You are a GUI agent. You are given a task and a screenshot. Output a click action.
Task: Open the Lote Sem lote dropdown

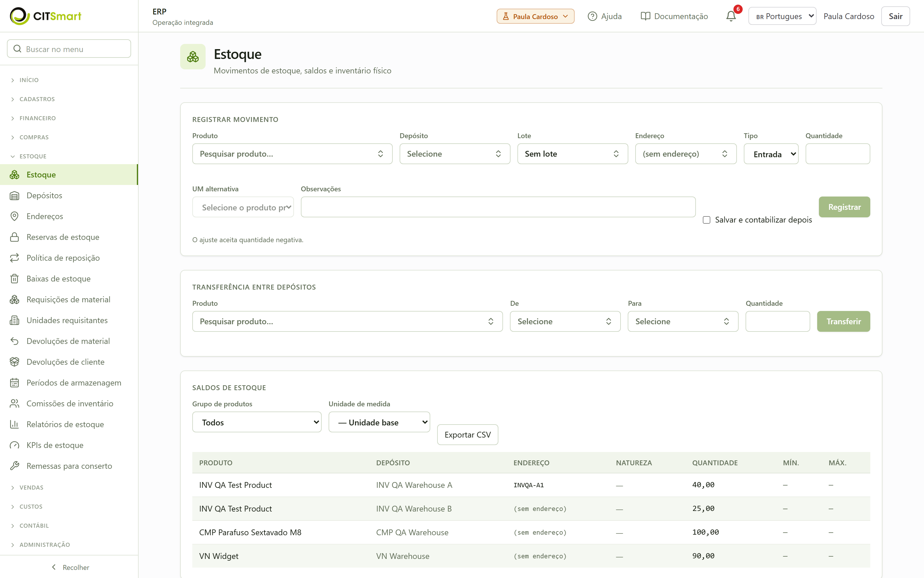click(572, 154)
